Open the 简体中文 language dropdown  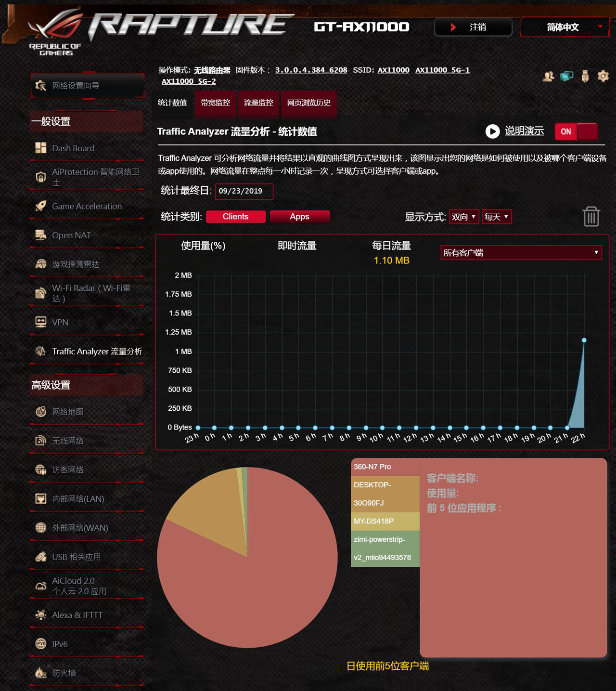click(x=565, y=27)
